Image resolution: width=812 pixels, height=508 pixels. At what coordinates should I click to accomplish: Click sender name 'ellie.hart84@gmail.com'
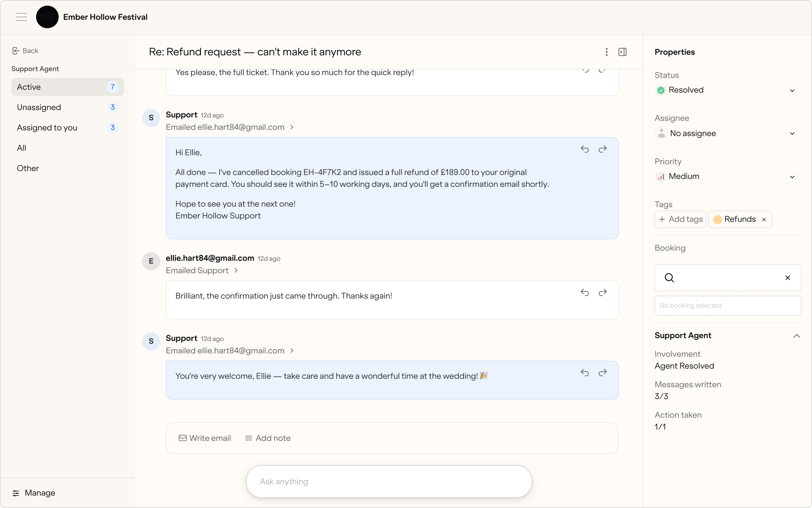210,258
